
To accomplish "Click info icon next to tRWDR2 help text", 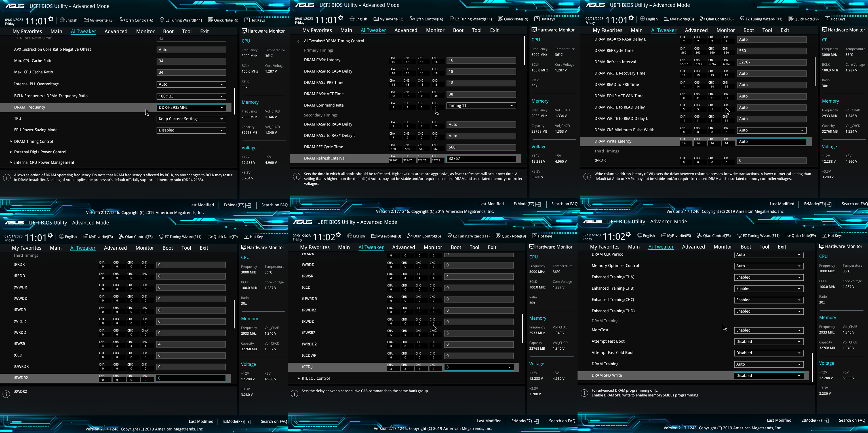I will tap(6, 394).
